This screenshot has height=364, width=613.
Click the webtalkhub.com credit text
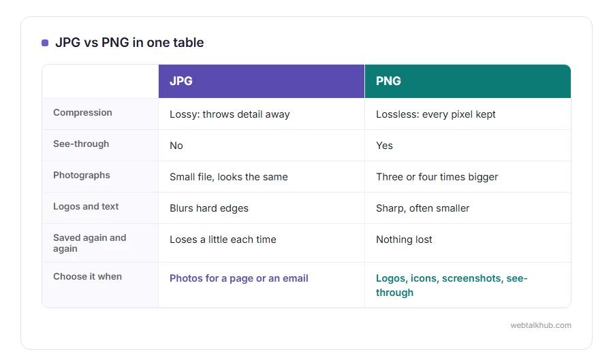click(x=541, y=325)
